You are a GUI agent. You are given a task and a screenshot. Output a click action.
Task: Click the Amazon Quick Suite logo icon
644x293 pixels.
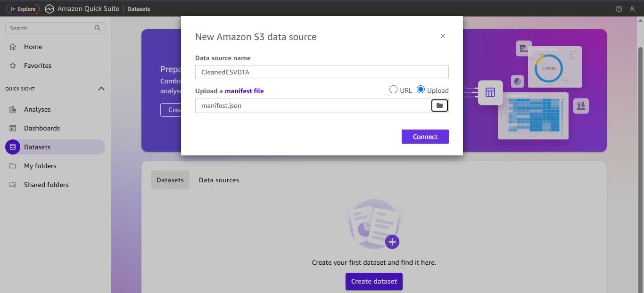point(49,8)
